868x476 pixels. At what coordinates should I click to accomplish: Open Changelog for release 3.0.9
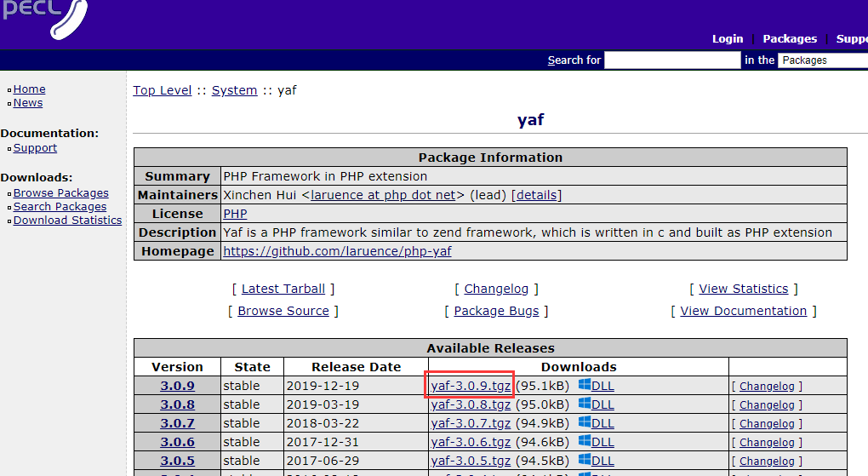click(767, 387)
